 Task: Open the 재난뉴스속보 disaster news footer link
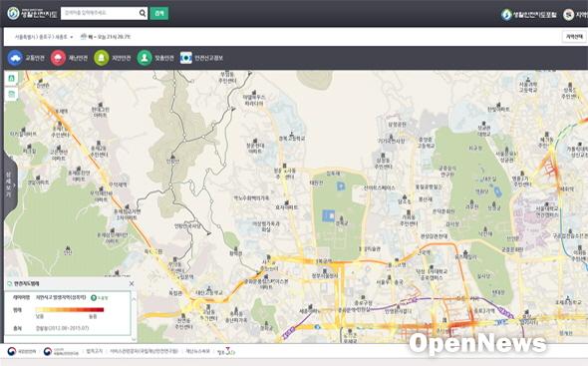coord(197,351)
